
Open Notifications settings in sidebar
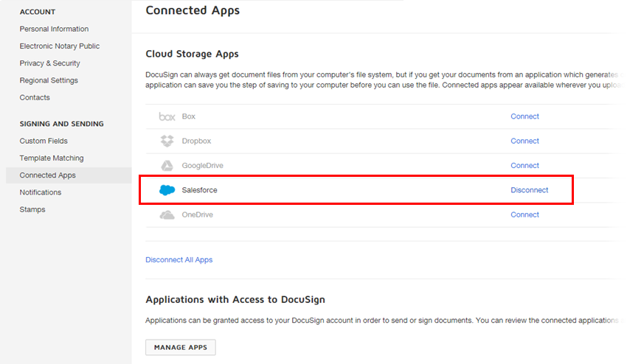click(41, 192)
